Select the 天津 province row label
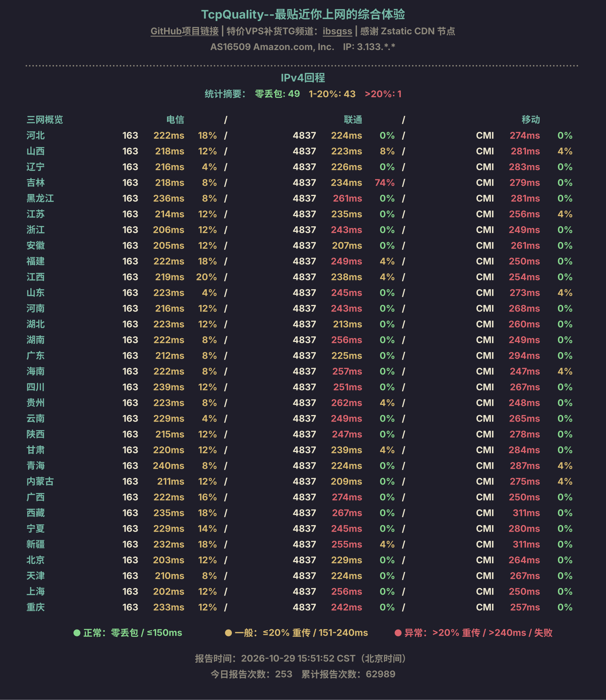The height and width of the screenshot is (700, 606). pos(36,575)
